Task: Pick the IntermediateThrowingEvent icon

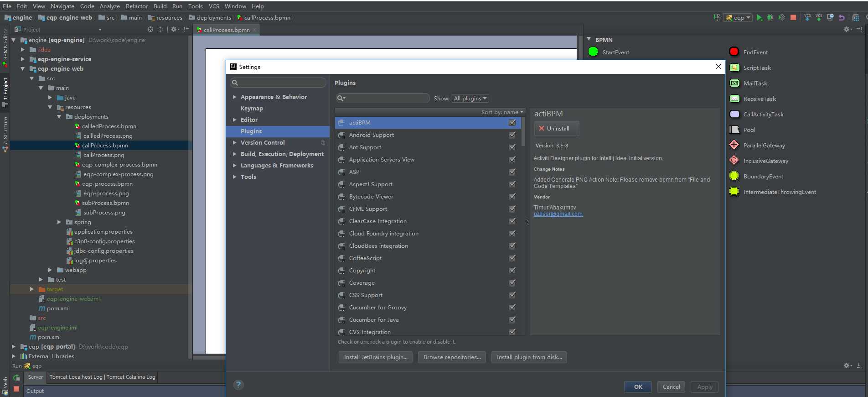Action: tap(734, 192)
